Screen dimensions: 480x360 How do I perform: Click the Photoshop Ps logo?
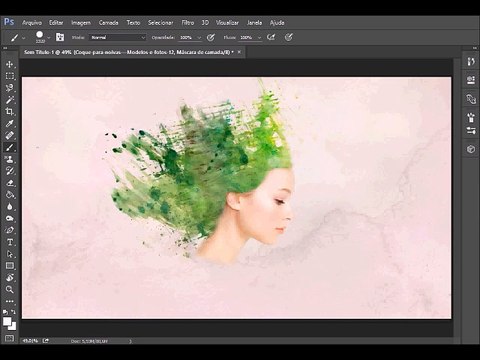pyautogui.click(x=9, y=22)
